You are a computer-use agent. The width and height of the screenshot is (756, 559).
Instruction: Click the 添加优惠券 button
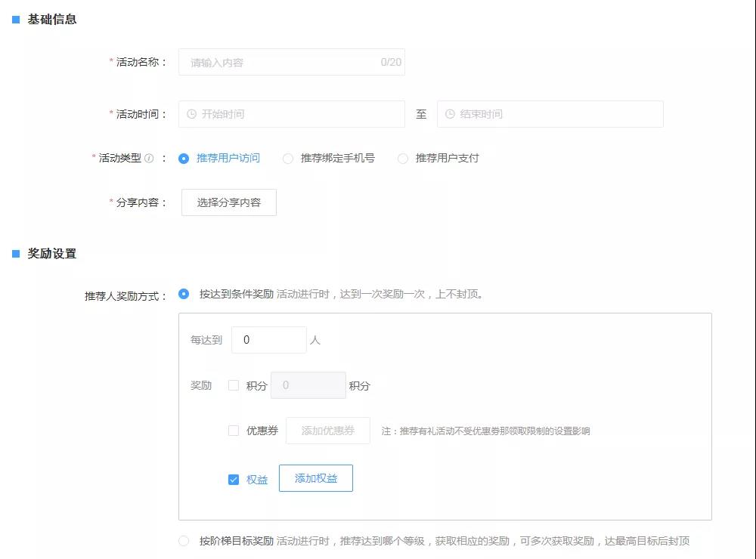(328, 431)
